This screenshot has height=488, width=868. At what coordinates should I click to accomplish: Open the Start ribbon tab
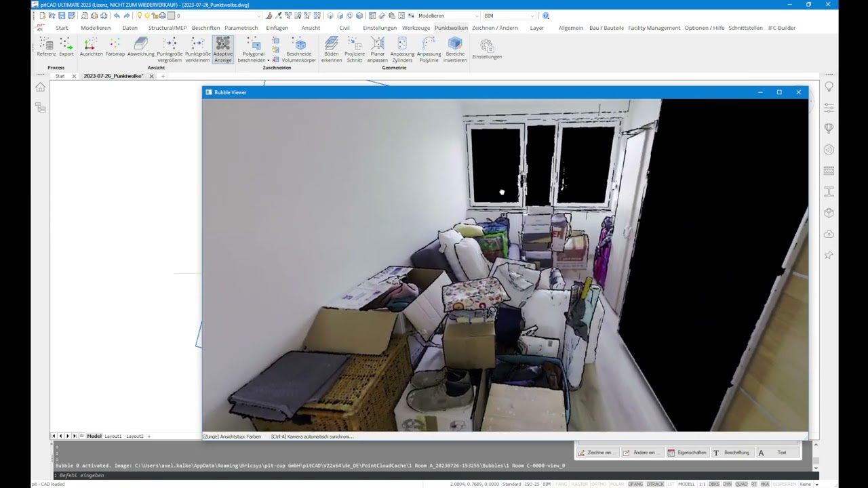point(62,28)
